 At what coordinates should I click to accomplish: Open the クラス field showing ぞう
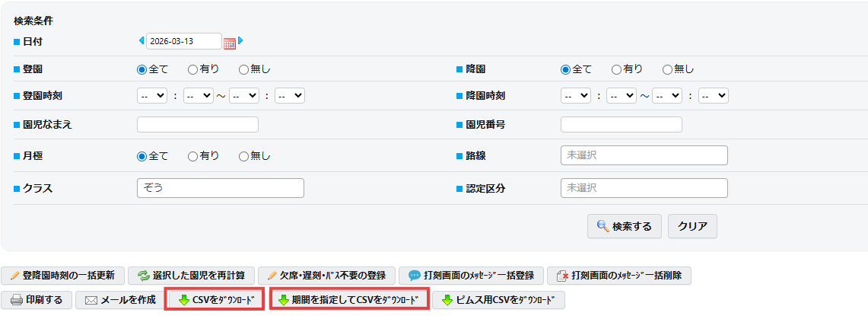tap(221, 188)
